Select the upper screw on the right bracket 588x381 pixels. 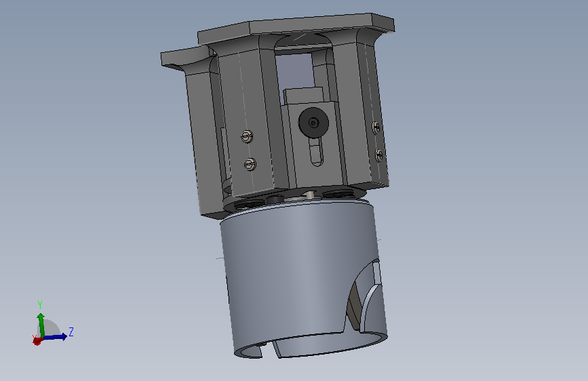point(376,128)
